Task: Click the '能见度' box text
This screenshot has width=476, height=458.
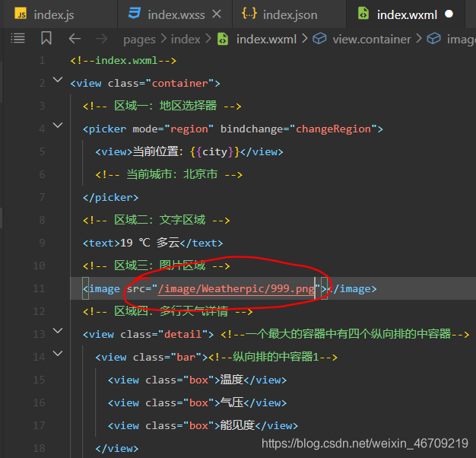Action: coord(237,425)
